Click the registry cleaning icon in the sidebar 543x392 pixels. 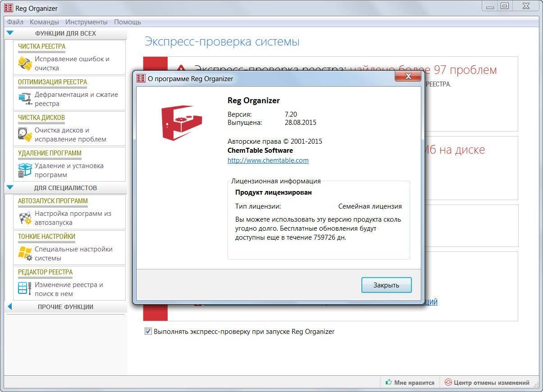25,64
